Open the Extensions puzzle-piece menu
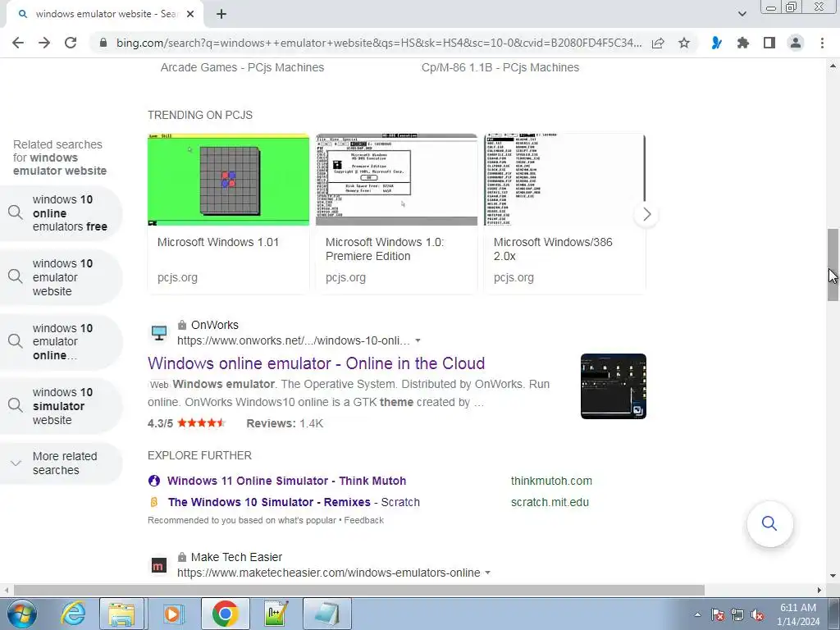Image resolution: width=840 pixels, height=630 pixels. point(743,43)
